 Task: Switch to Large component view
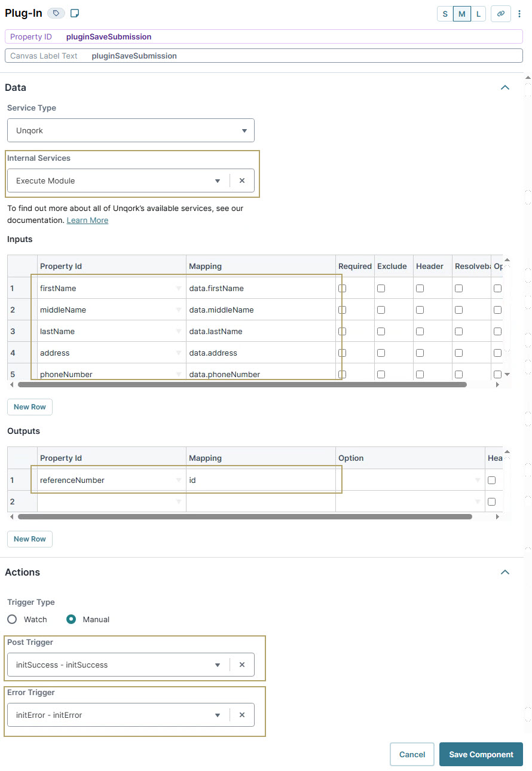pos(478,13)
